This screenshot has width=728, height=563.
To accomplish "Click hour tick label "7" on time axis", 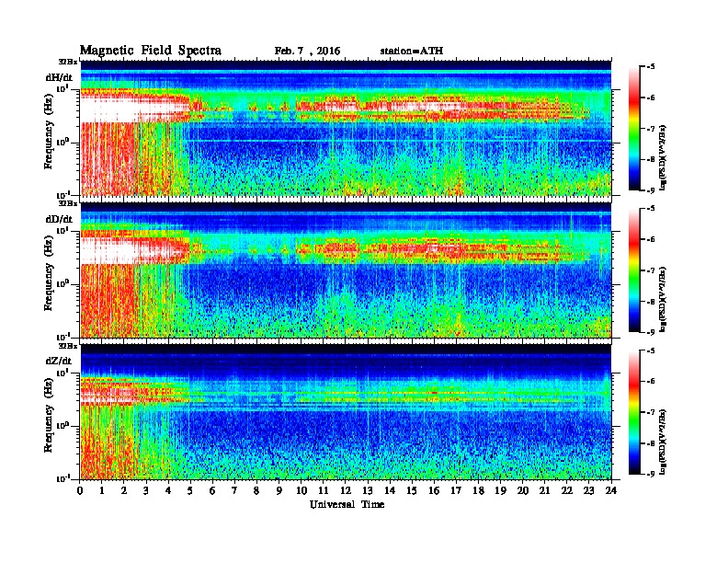I will click(234, 491).
